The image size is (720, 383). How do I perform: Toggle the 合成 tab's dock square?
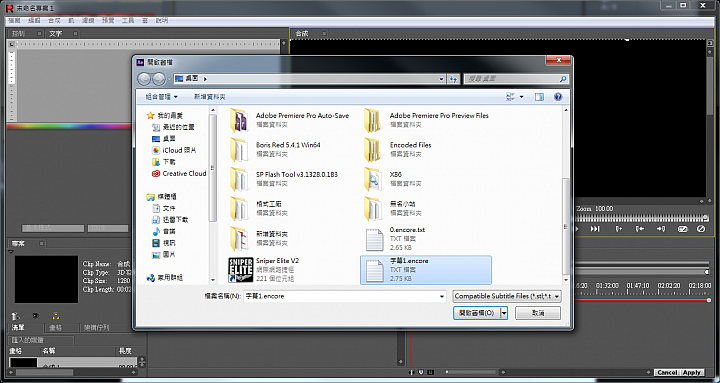[x=324, y=33]
